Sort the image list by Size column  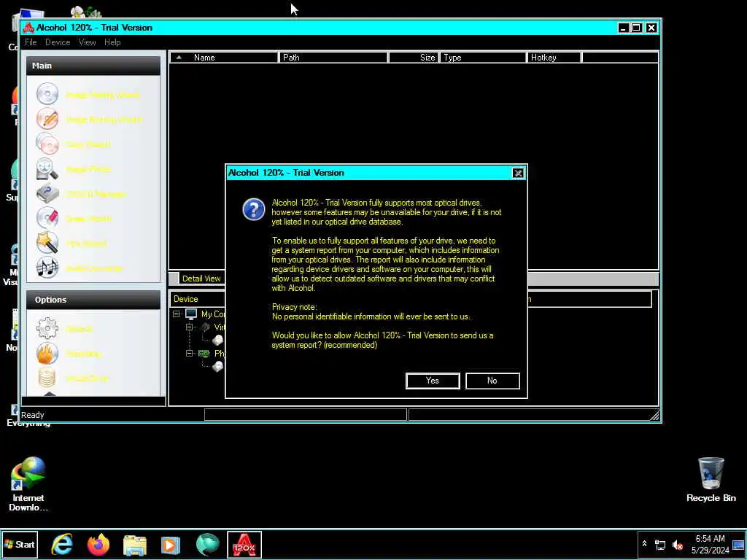413,58
